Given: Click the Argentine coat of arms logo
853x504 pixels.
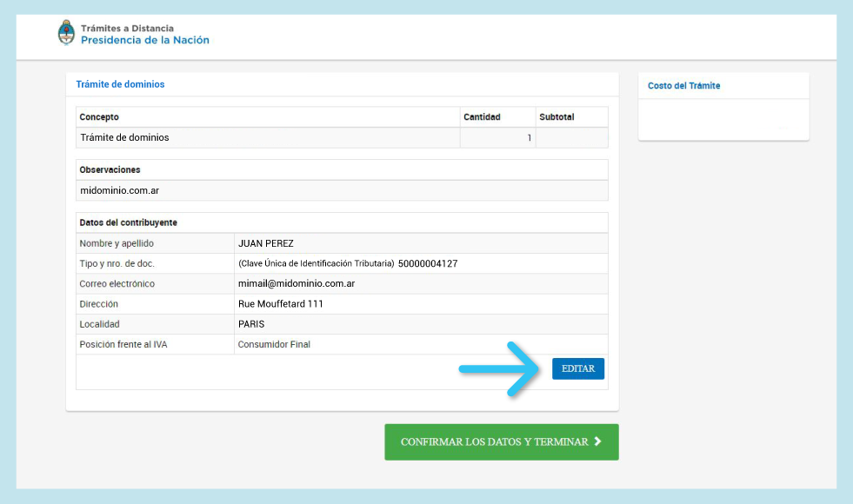Looking at the screenshot, I should point(66,34).
